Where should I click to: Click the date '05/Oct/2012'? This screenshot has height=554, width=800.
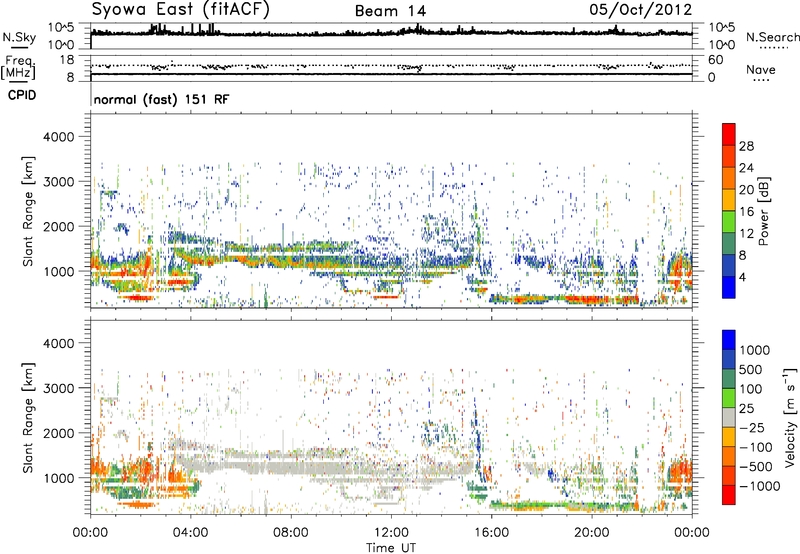(641, 10)
